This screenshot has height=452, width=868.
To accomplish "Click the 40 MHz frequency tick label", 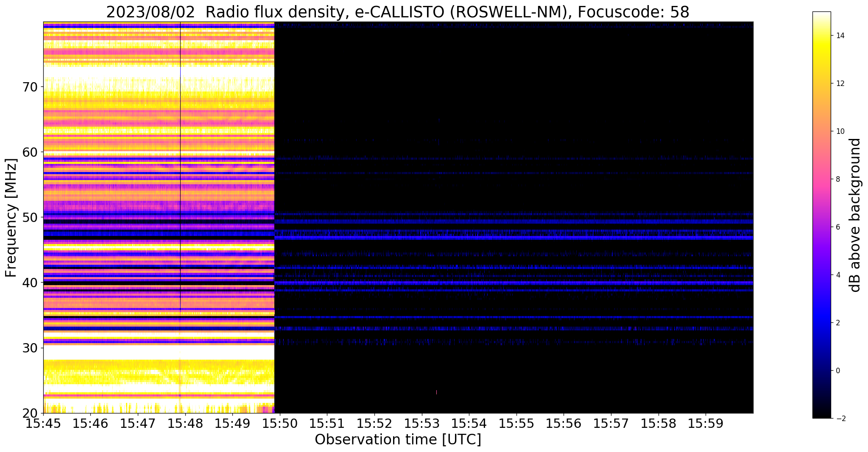I will [x=30, y=283].
